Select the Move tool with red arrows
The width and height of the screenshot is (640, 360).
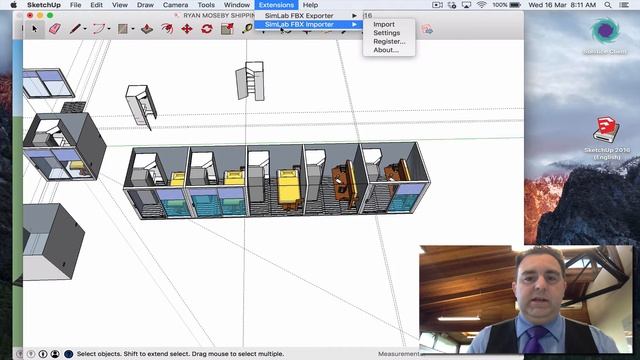click(x=187, y=29)
